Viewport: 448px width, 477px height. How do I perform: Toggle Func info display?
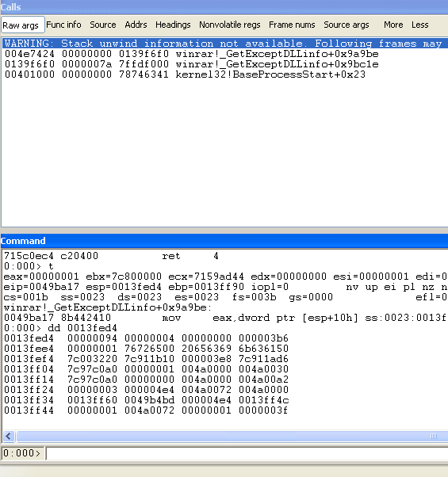click(x=63, y=25)
